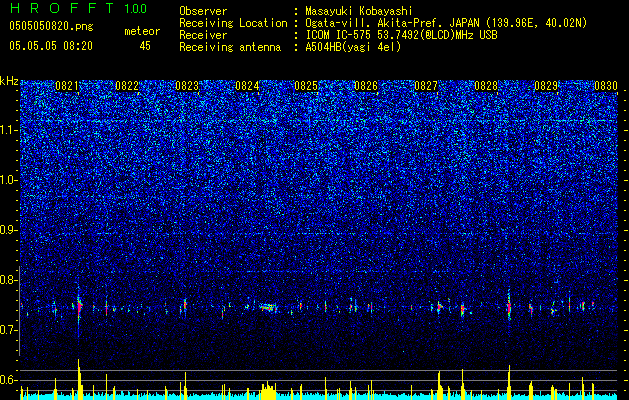The width and height of the screenshot is (629, 400).
Task: Click the kHz axis unit label
Action: (9, 81)
